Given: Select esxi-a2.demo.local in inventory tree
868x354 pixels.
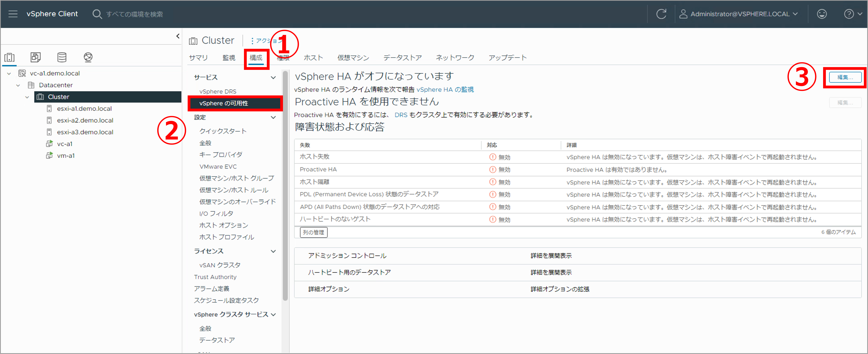Looking at the screenshot, I should coord(85,120).
